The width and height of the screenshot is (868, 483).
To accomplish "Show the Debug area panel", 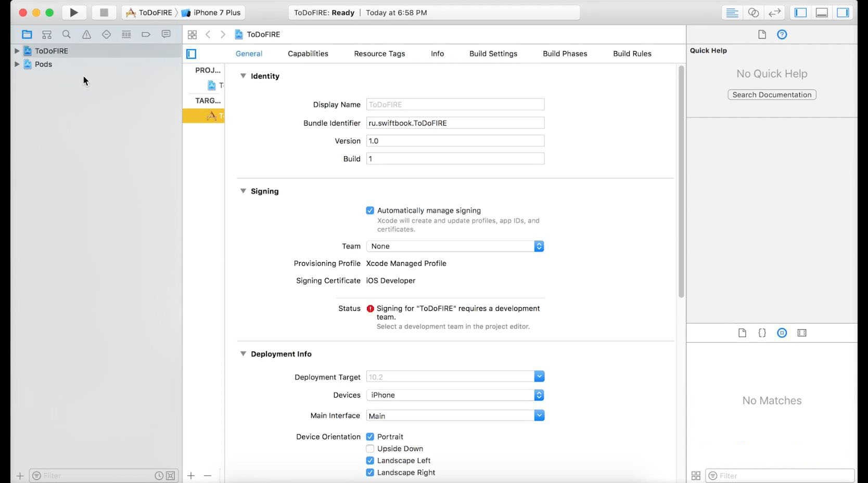I will point(822,12).
